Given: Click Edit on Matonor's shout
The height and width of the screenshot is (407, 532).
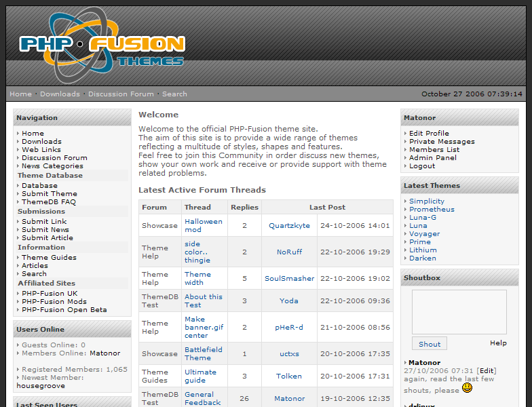Looking at the screenshot, I should 487,370.
